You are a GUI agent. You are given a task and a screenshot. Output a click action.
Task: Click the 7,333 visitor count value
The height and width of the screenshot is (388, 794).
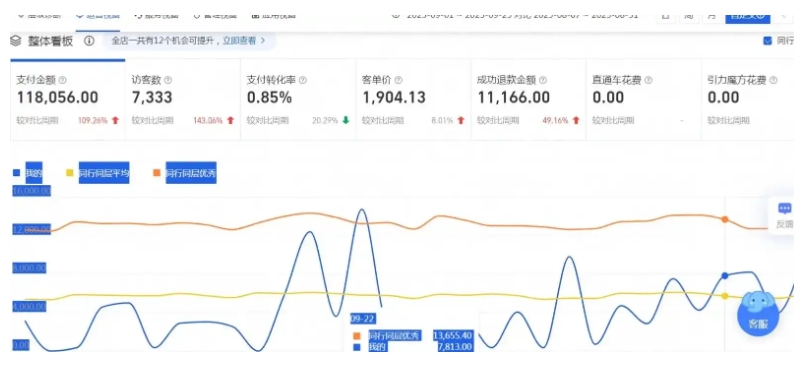click(x=152, y=98)
